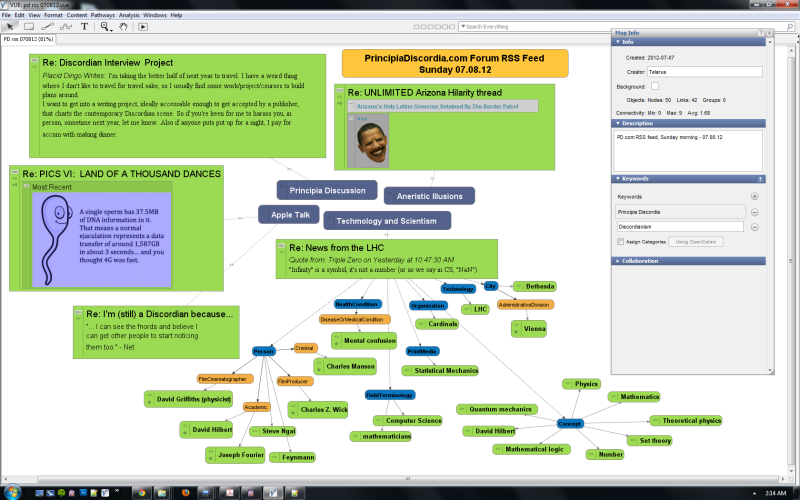
Task: Select Apple Talk node
Action: pos(289,215)
